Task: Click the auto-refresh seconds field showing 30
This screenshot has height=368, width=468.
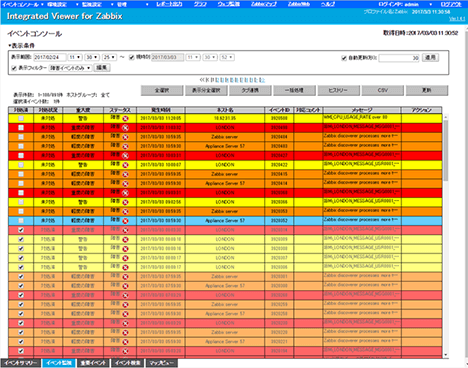Action: point(399,58)
